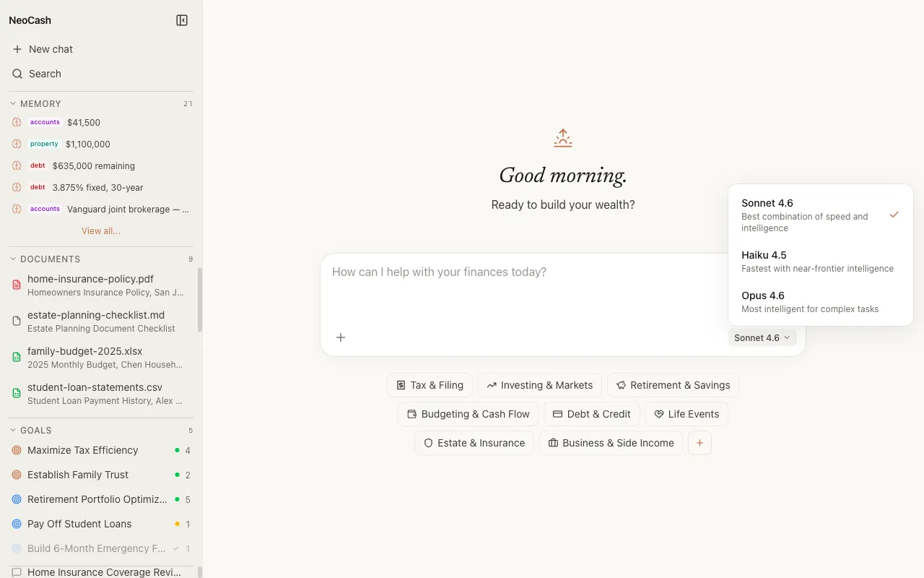Click the family-budget-2025.xlsx spreadsheet icon

17,357
